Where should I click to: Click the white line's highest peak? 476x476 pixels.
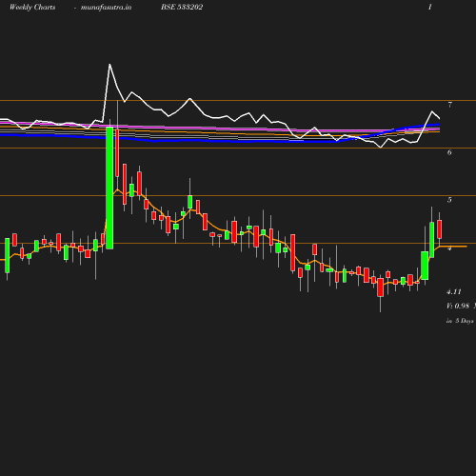109,65
